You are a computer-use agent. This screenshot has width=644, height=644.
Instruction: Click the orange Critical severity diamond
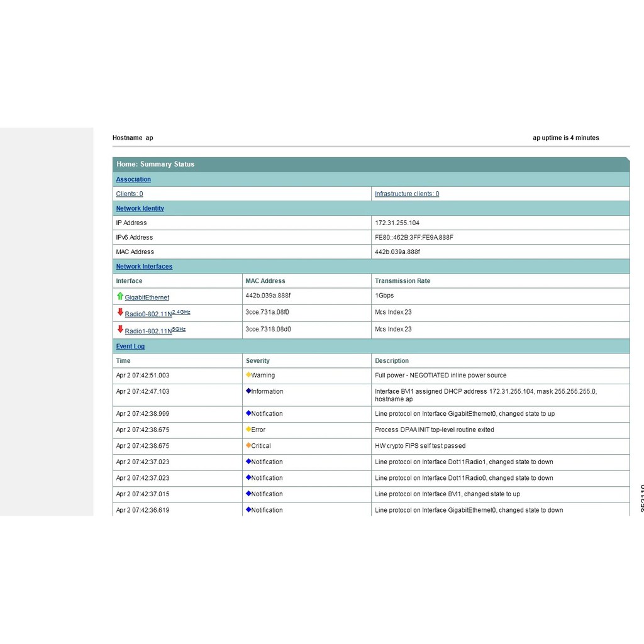248,445
